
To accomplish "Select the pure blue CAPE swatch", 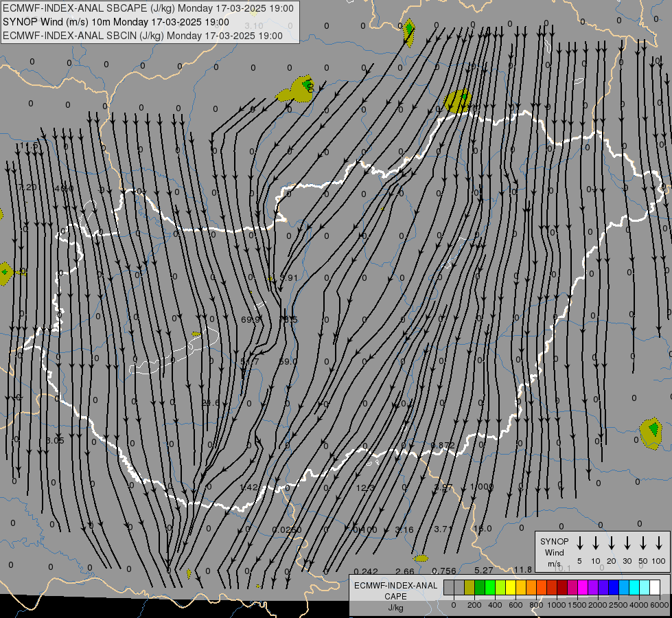I will tap(613, 588).
